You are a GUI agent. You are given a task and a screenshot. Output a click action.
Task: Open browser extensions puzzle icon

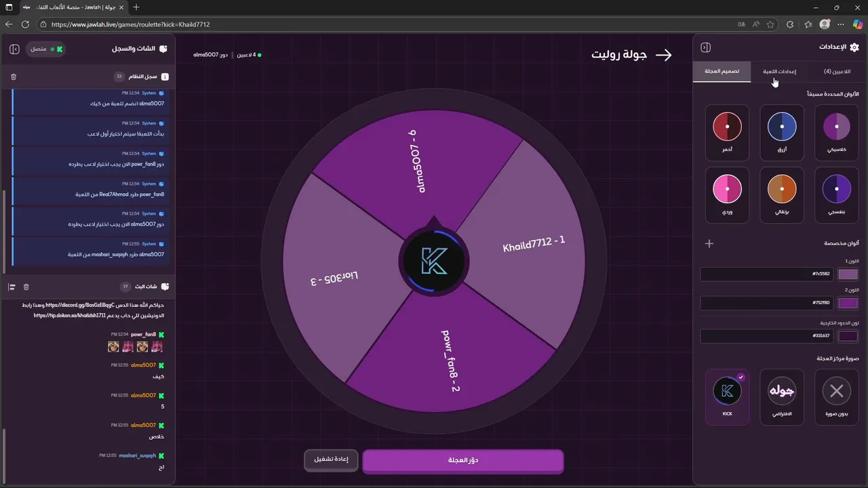point(790,24)
